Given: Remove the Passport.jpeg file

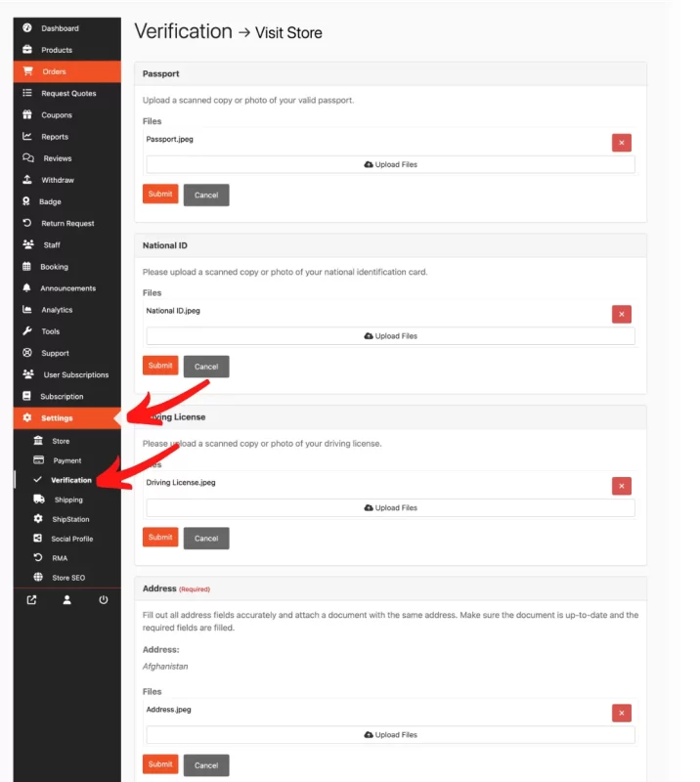Looking at the screenshot, I should tap(622, 143).
